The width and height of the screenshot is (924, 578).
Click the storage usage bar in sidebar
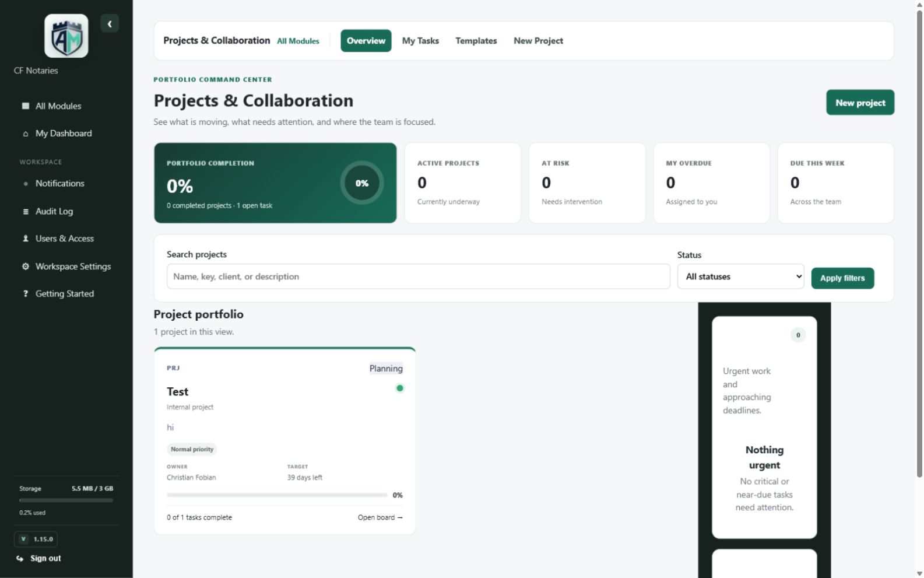[x=66, y=500]
